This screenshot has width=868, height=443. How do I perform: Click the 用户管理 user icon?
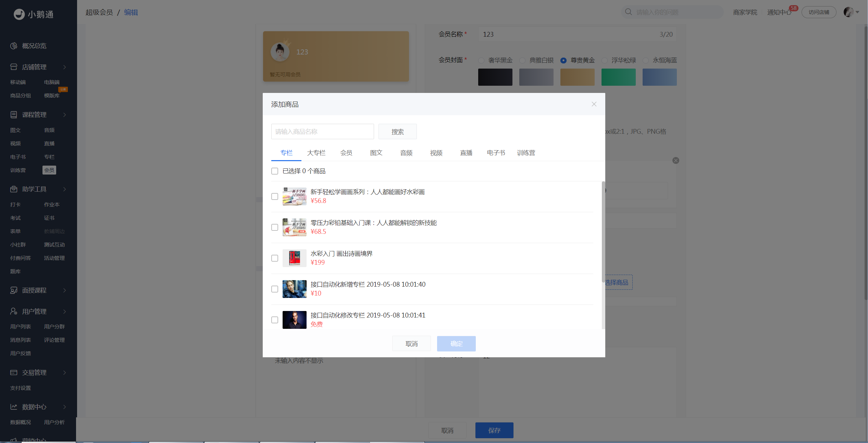[14, 311]
